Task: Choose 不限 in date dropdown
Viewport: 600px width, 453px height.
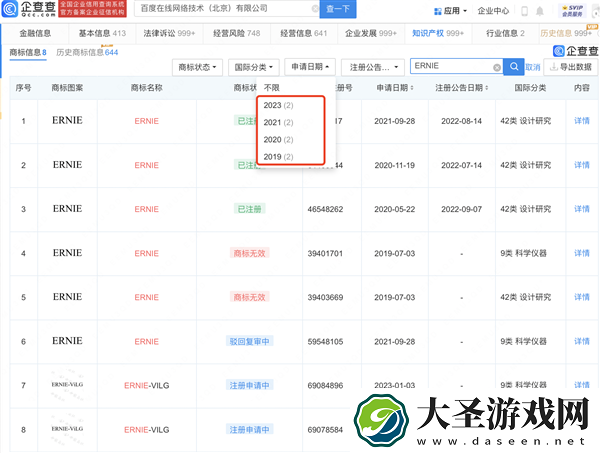Action: [x=272, y=88]
